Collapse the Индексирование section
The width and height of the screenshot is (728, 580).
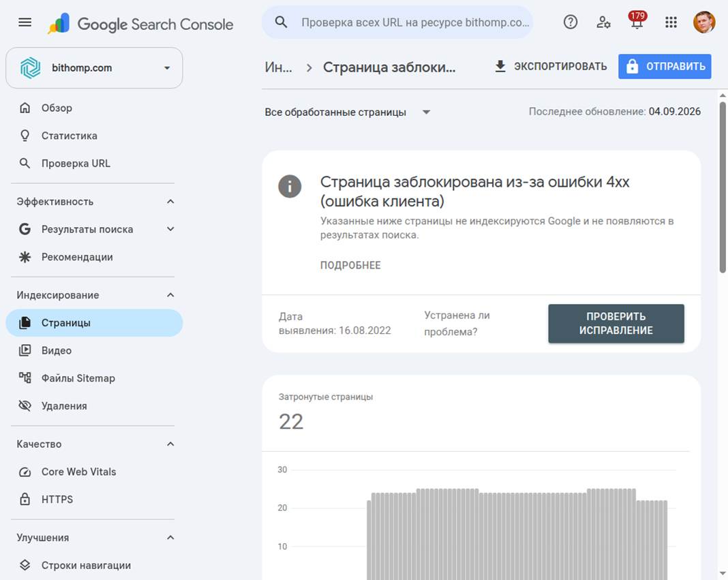(170, 295)
